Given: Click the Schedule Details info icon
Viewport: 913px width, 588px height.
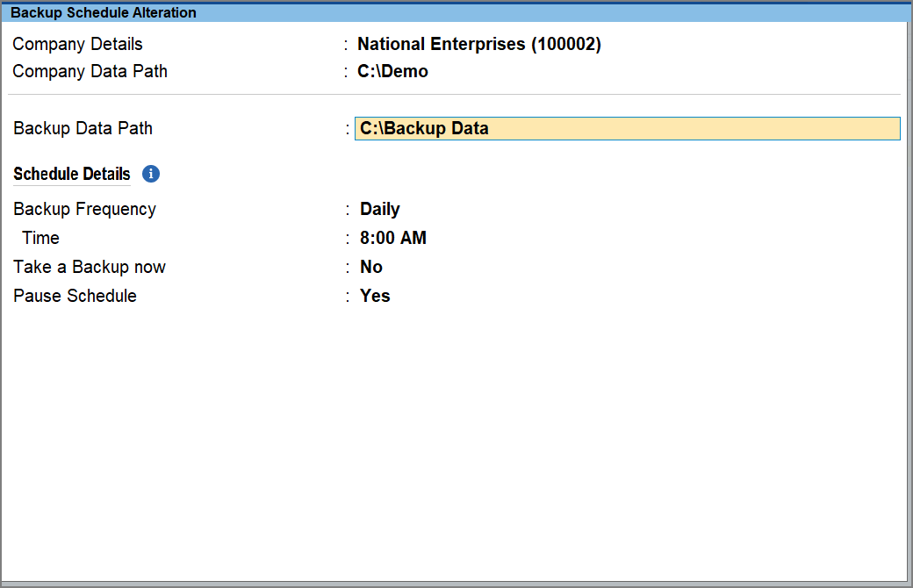Looking at the screenshot, I should click(151, 174).
